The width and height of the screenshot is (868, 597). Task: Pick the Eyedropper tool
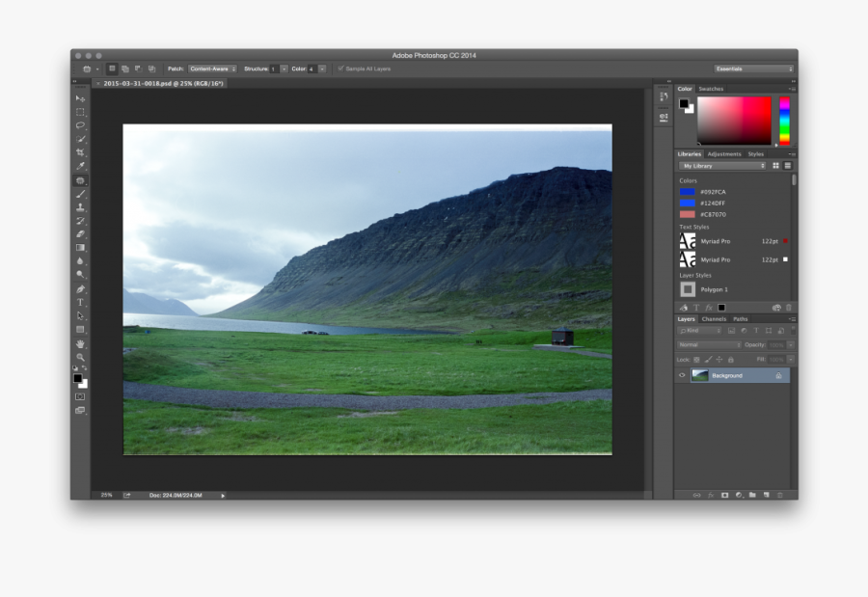pyautogui.click(x=81, y=166)
